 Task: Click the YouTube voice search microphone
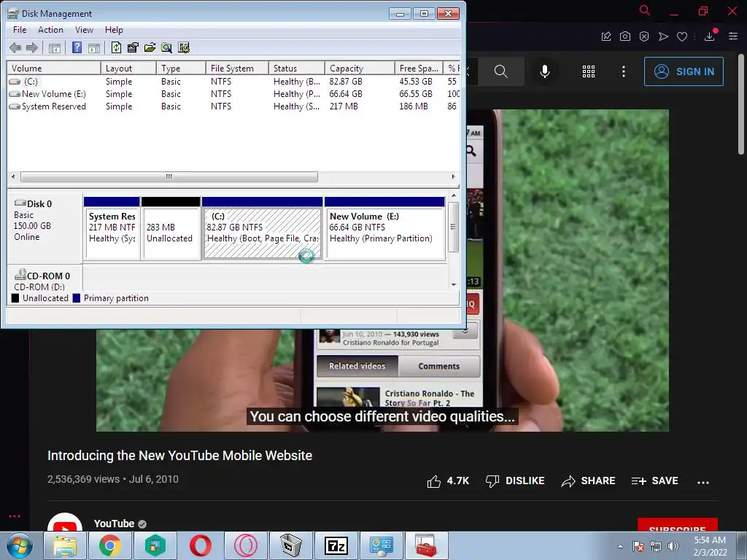545,71
